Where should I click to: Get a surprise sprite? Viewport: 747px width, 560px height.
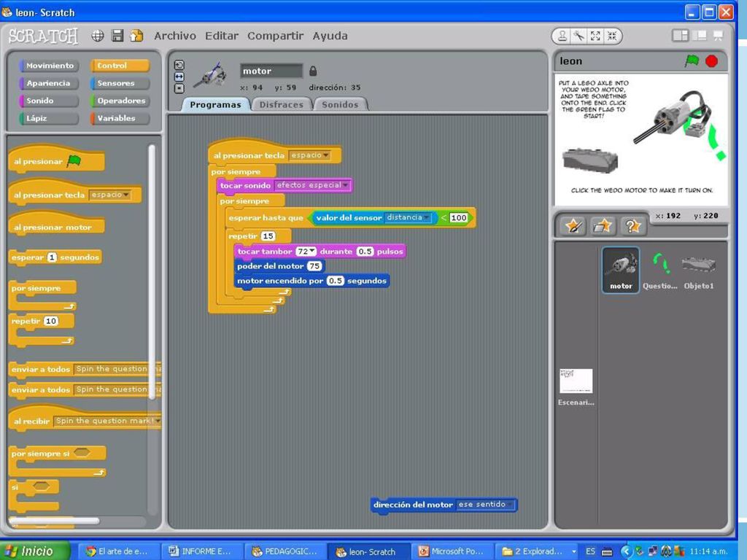click(632, 226)
